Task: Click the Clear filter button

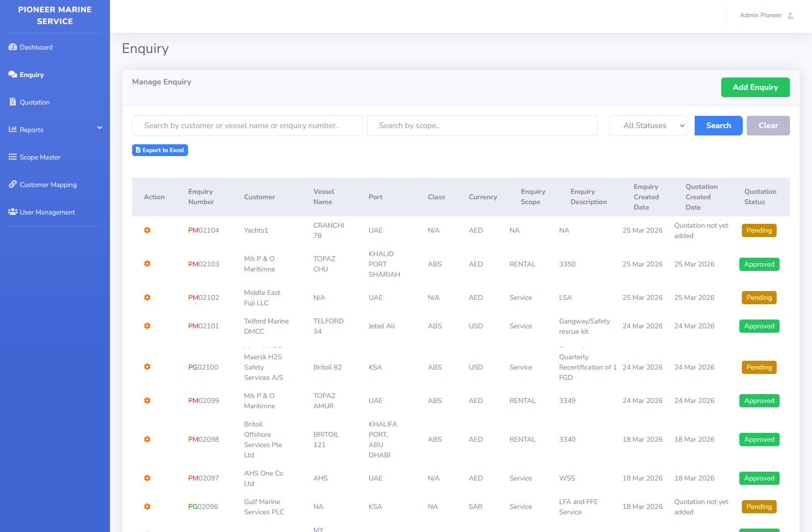Action: [x=768, y=126]
